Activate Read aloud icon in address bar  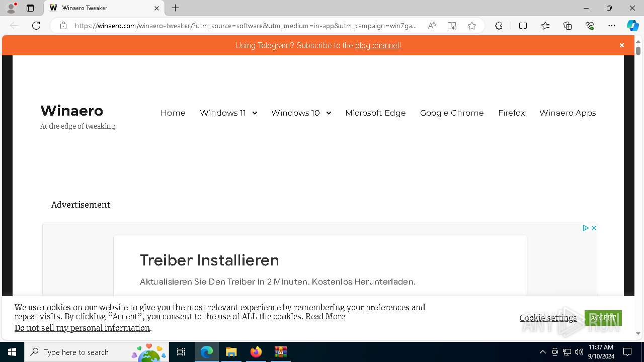click(x=432, y=26)
